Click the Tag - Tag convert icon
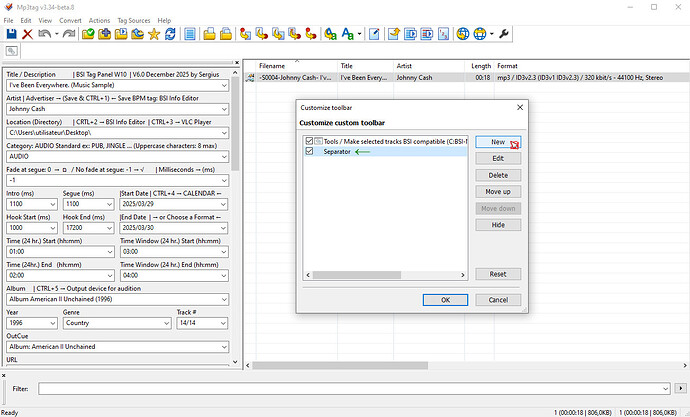The height and width of the screenshot is (417, 690). pyautogui.click(x=311, y=34)
